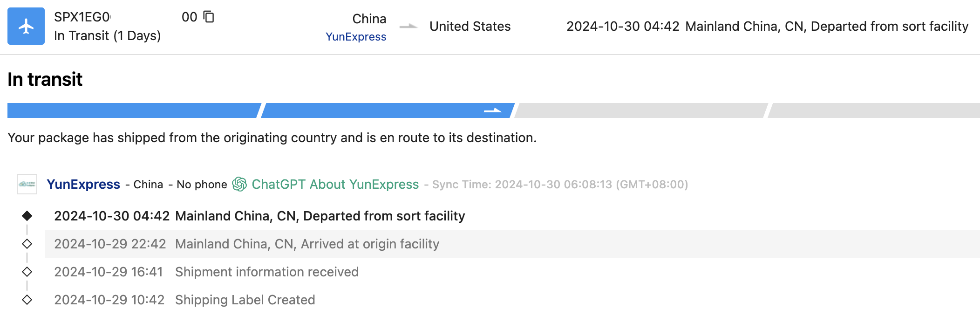Image resolution: width=980 pixels, height=316 pixels.
Task: Select the Departed from sort facility marker
Action: (x=27, y=216)
